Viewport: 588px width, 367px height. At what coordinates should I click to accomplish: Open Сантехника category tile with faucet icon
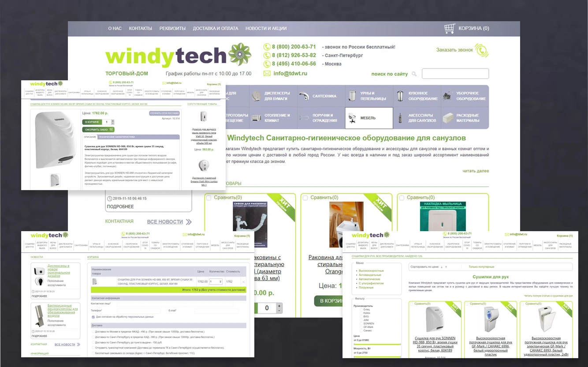click(321, 96)
